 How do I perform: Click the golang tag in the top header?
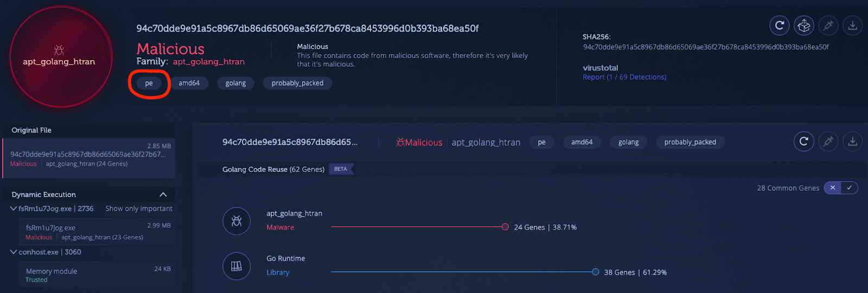pyautogui.click(x=235, y=83)
